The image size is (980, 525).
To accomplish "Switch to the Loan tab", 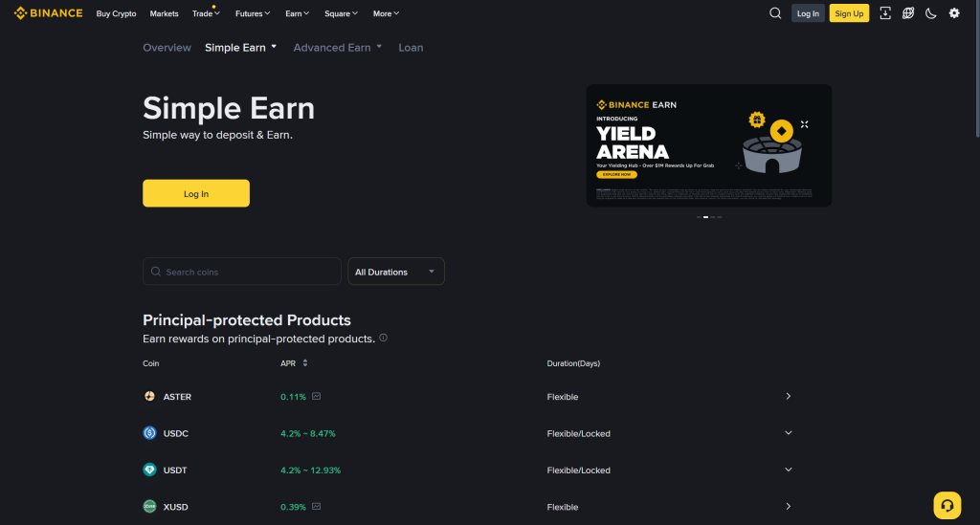I will coord(411,48).
